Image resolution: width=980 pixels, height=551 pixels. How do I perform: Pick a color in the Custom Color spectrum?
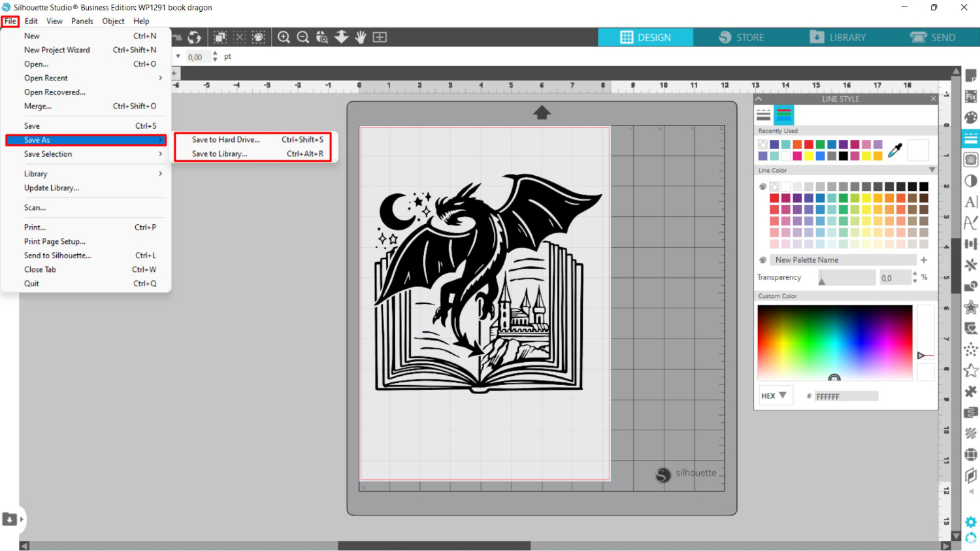click(x=835, y=342)
